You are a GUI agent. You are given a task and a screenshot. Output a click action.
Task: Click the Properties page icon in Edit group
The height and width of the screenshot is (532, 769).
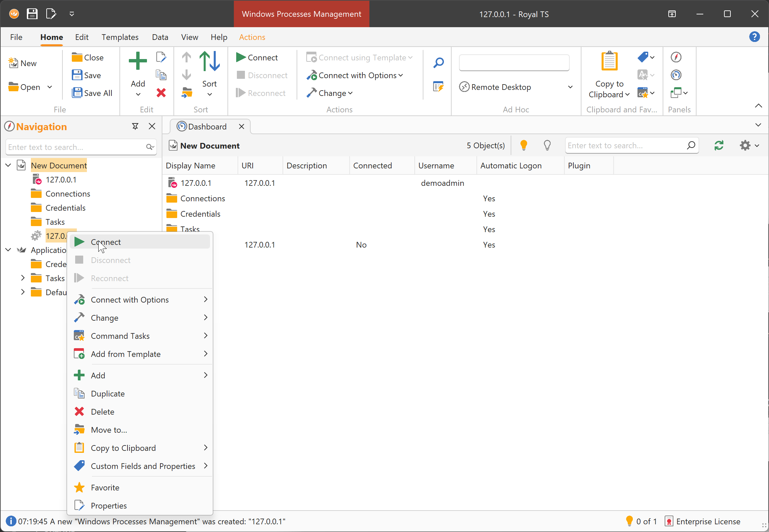[161, 57]
